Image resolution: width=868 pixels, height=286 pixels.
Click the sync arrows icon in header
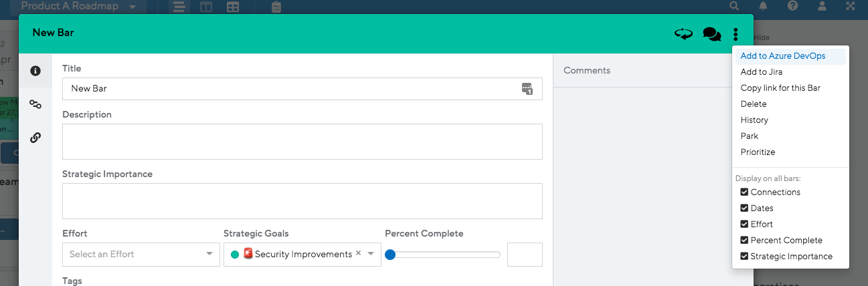683,33
